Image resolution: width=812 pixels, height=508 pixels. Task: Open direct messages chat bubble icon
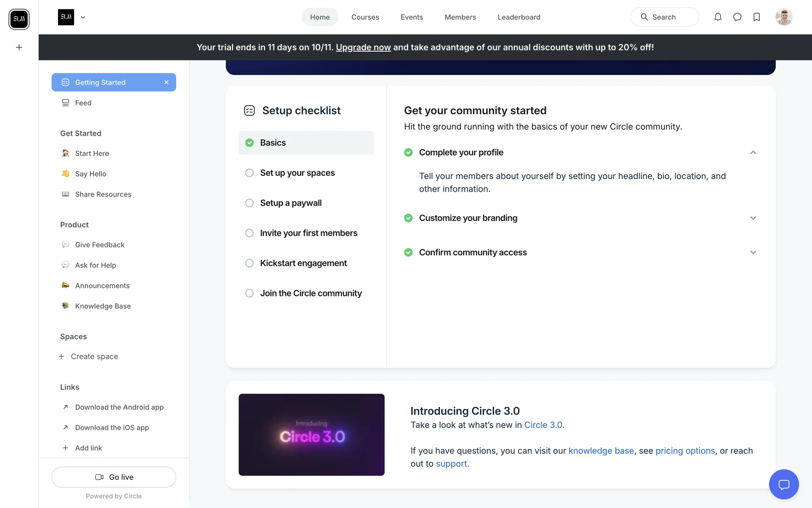tap(737, 17)
